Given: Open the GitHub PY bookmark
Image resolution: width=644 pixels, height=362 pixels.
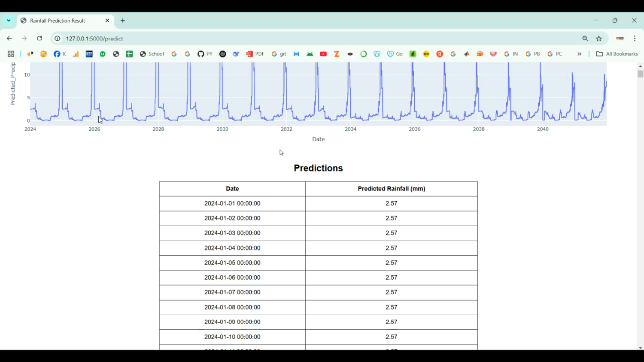Looking at the screenshot, I should pyautogui.click(x=205, y=54).
